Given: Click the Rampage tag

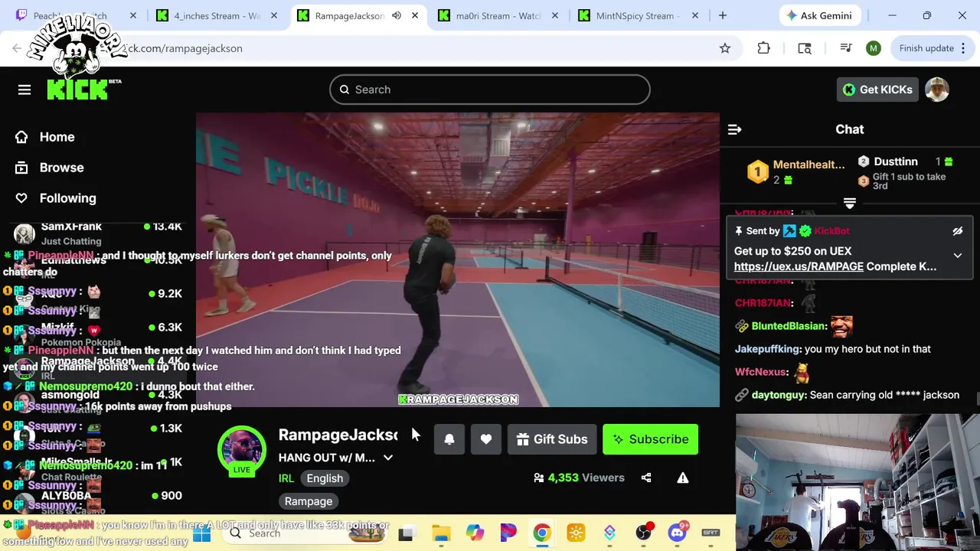Looking at the screenshot, I should (x=309, y=501).
